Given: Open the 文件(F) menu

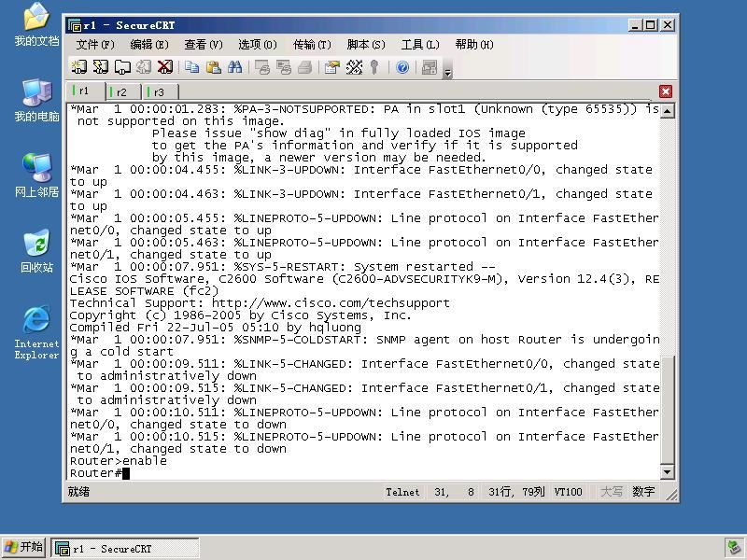Looking at the screenshot, I should click(x=95, y=45).
